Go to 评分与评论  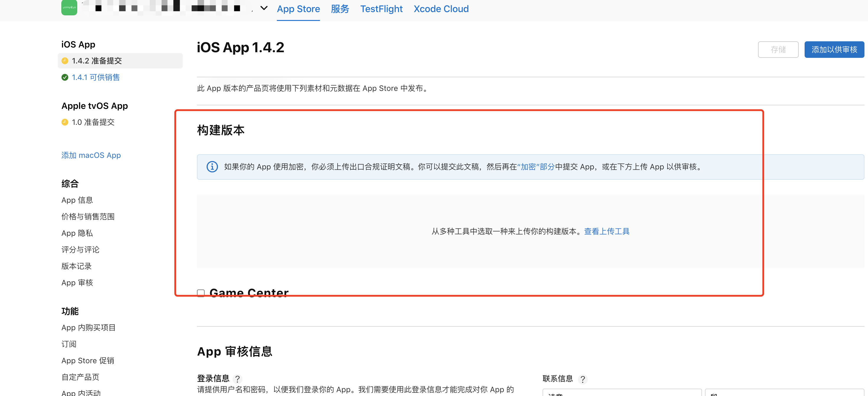80,250
